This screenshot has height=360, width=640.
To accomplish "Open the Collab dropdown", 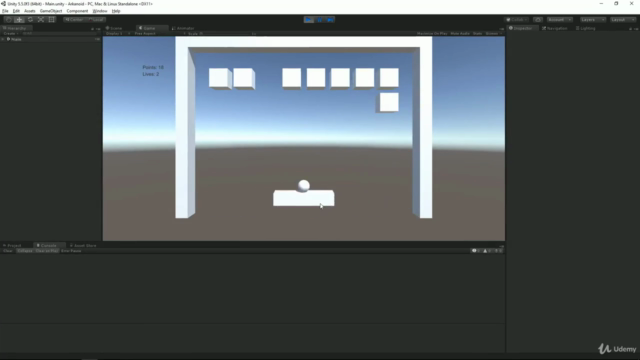I will (516, 20).
